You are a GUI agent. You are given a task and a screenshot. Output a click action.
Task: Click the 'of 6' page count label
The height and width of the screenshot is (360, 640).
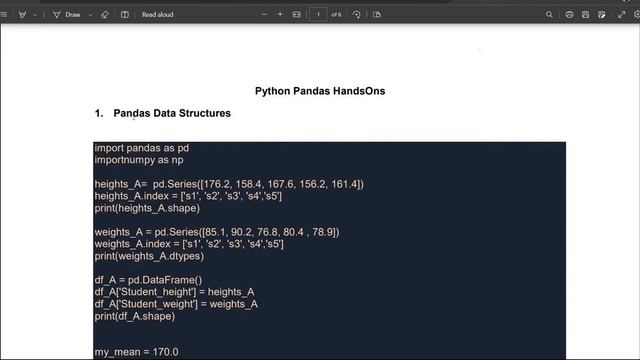click(336, 15)
